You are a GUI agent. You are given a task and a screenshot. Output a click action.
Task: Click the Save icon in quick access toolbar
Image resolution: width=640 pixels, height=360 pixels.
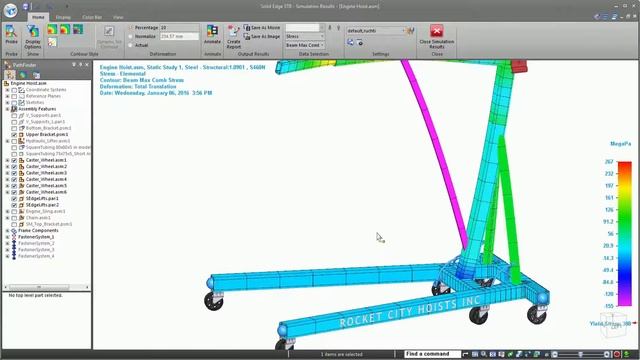point(25,6)
